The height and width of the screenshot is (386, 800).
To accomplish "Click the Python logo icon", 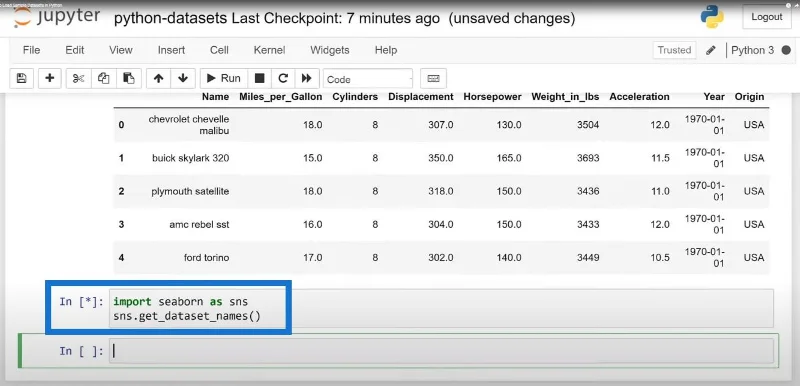I will point(712,17).
